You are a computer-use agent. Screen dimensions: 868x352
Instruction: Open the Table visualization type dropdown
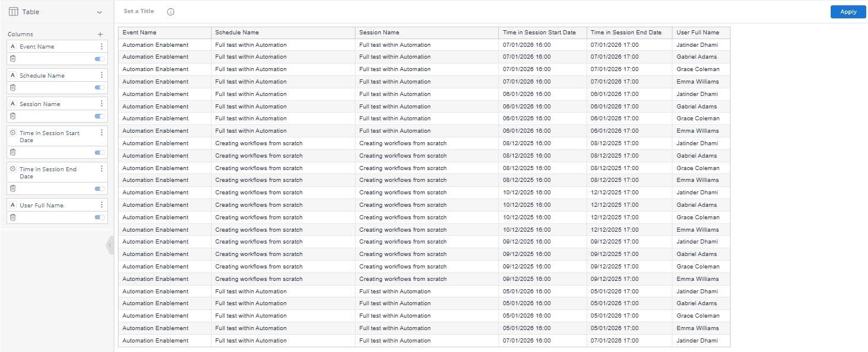tap(99, 12)
